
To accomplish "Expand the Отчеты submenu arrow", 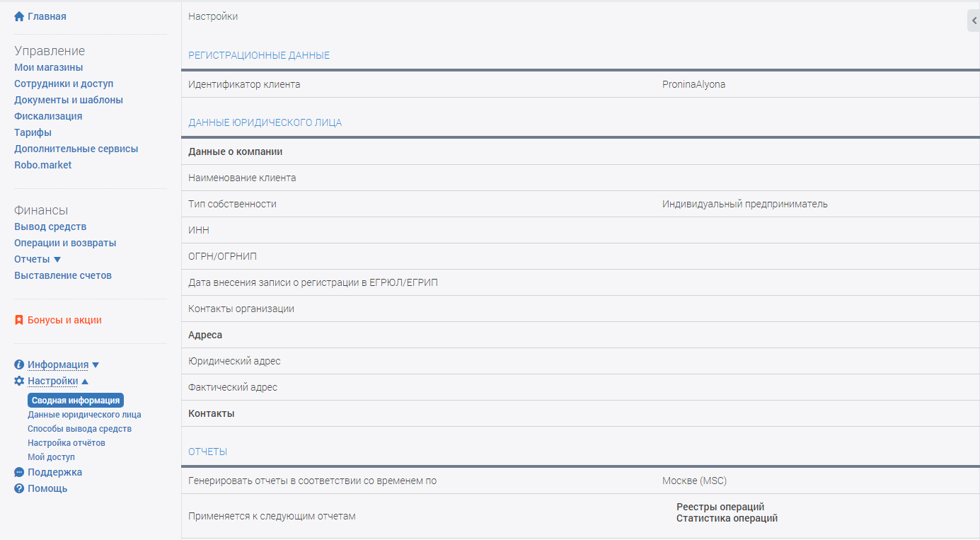I will [57, 260].
